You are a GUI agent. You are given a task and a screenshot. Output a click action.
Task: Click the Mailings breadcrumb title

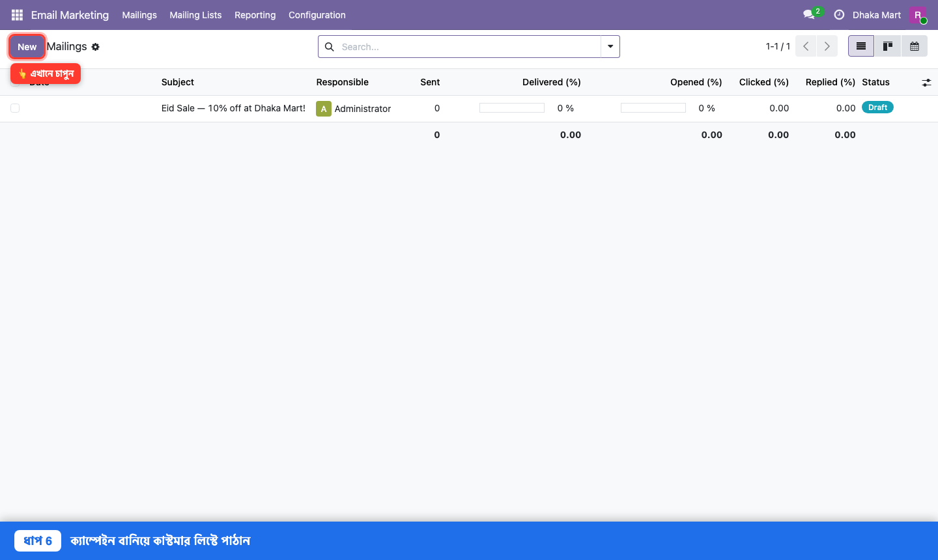pyautogui.click(x=67, y=46)
